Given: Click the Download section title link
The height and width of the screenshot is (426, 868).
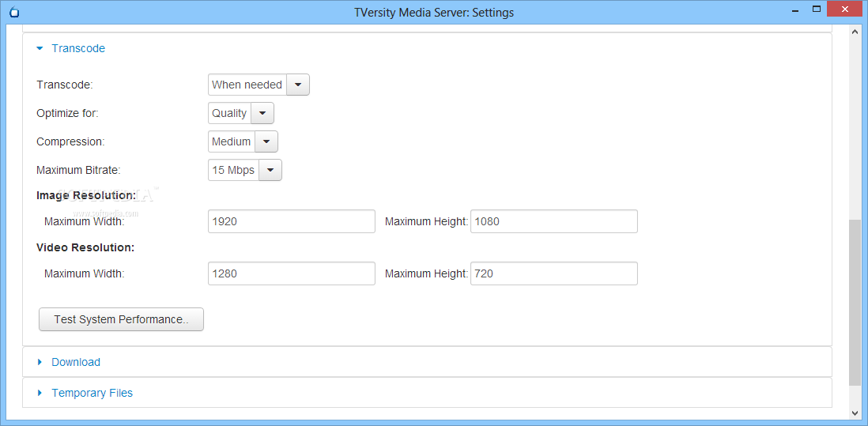Looking at the screenshot, I should pos(76,362).
